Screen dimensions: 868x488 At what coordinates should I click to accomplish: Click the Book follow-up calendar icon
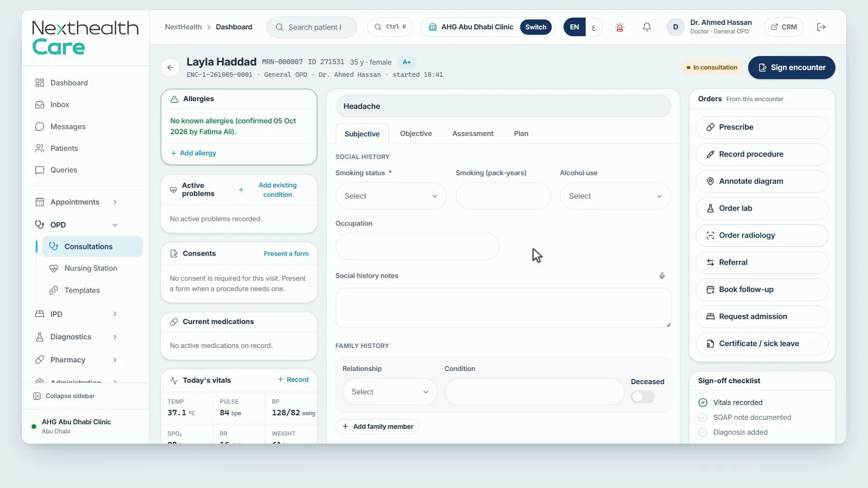[710, 290]
